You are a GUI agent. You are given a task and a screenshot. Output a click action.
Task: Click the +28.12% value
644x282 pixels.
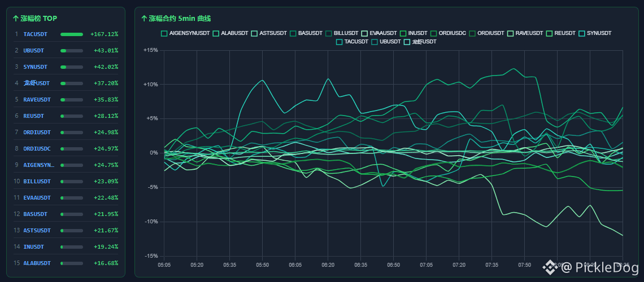(106, 116)
